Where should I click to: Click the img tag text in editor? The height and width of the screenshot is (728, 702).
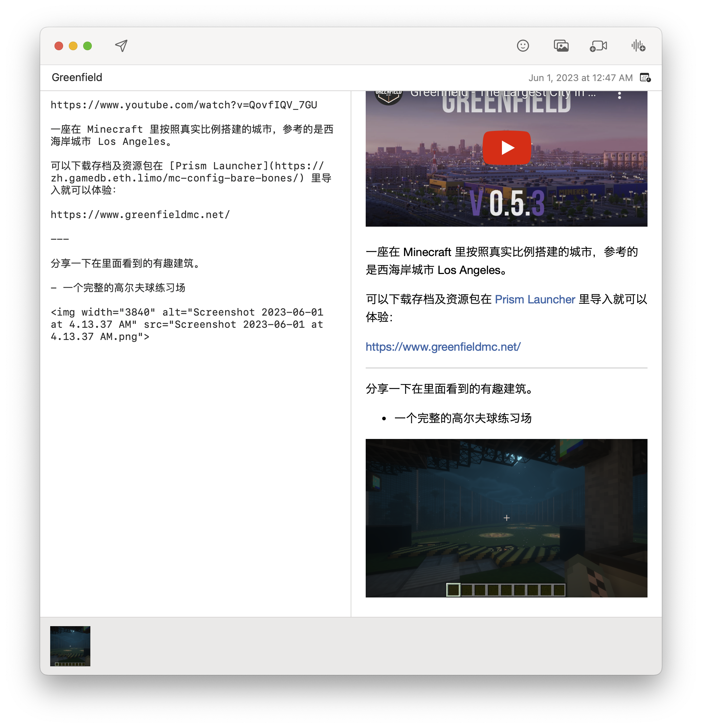187,324
